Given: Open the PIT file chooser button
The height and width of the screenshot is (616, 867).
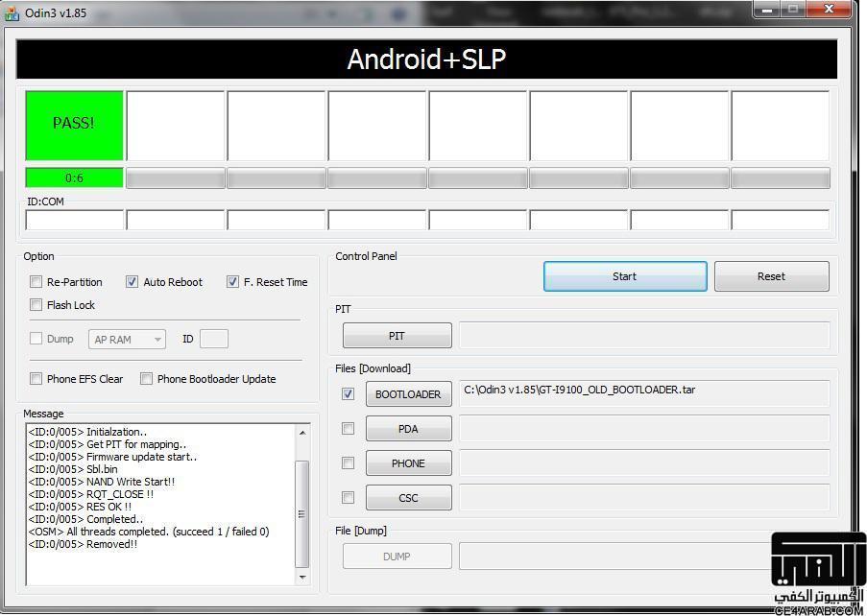Looking at the screenshot, I should (x=397, y=336).
